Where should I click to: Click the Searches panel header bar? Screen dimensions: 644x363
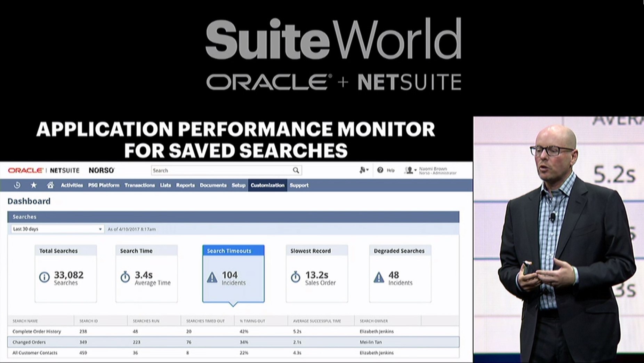pyautogui.click(x=233, y=217)
